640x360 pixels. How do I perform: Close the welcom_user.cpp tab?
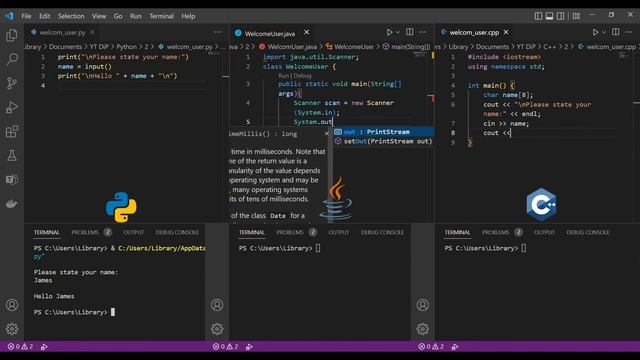[x=506, y=32]
